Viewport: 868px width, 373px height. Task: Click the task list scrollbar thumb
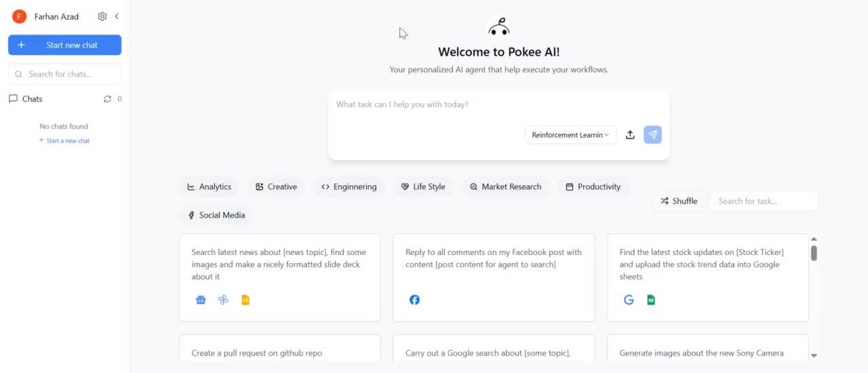click(814, 253)
